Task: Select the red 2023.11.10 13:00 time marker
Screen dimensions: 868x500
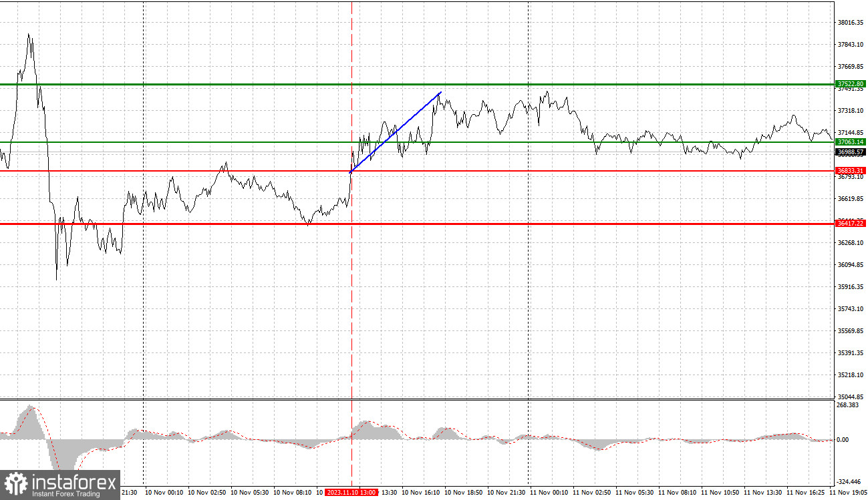Action: point(351,492)
